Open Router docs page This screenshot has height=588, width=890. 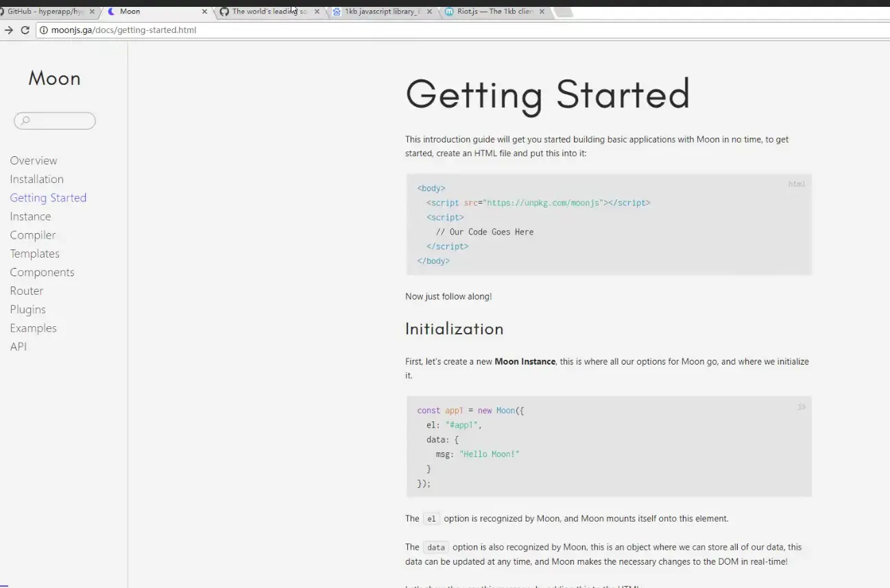pos(27,291)
